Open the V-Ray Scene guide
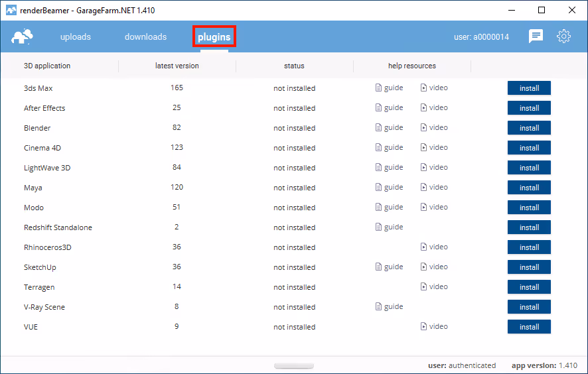The height and width of the screenshot is (374, 588). click(x=390, y=306)
